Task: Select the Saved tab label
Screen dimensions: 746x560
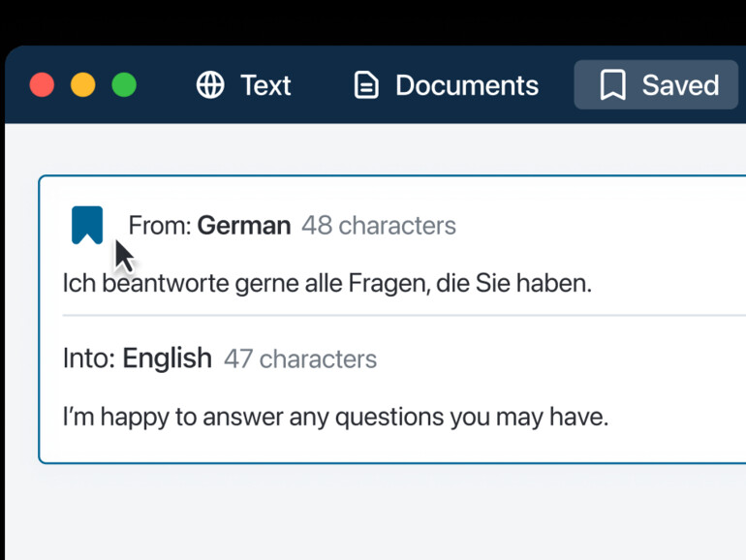Action: click(x=680, y=85)
